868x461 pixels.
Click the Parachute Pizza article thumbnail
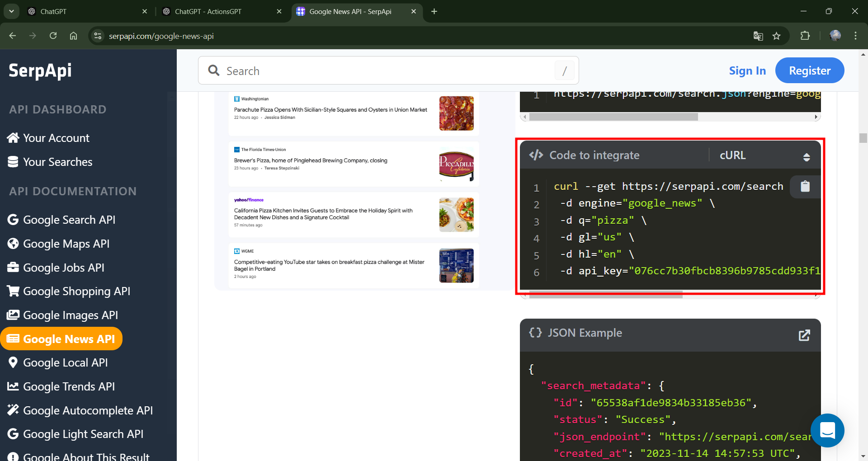pos(456,113)
